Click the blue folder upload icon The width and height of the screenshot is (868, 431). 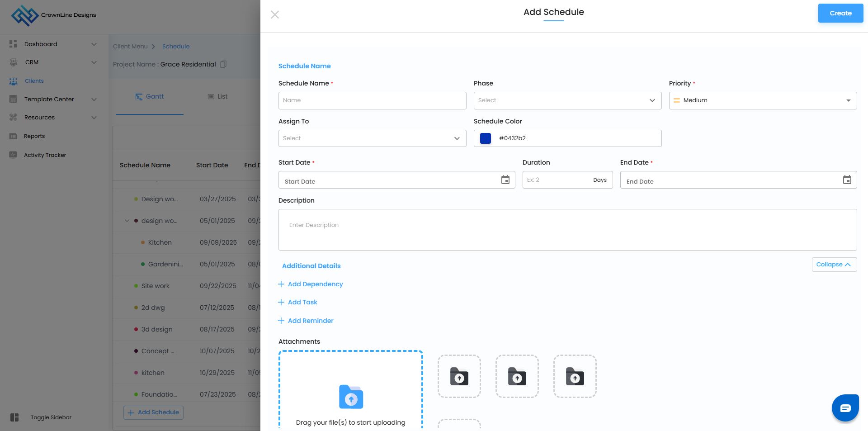(351, 397)
